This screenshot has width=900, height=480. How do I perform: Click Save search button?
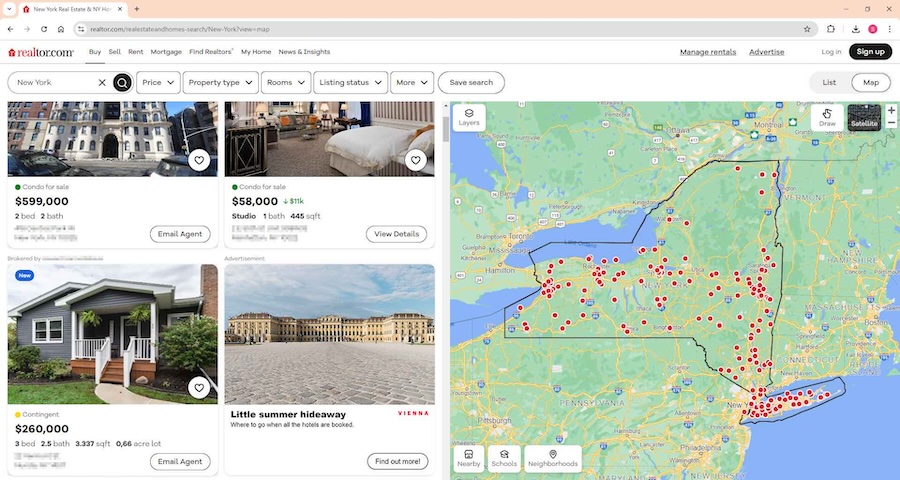pos(471,83)
